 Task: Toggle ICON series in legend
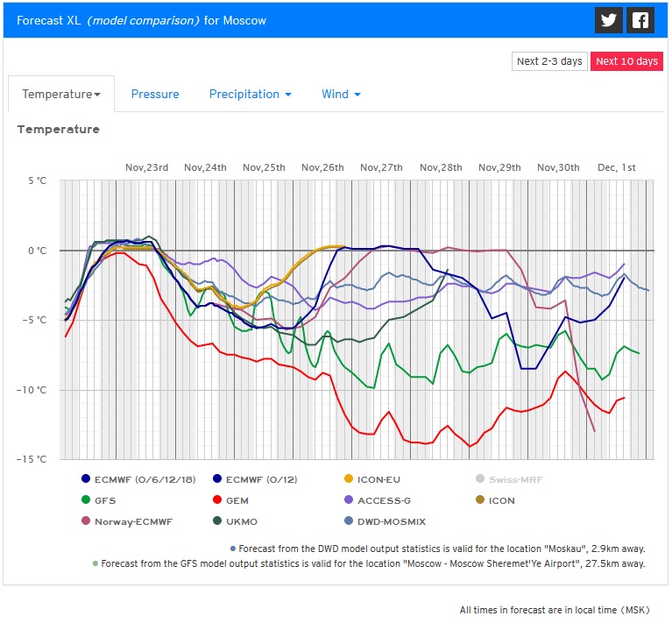click(x=495, y=500)
